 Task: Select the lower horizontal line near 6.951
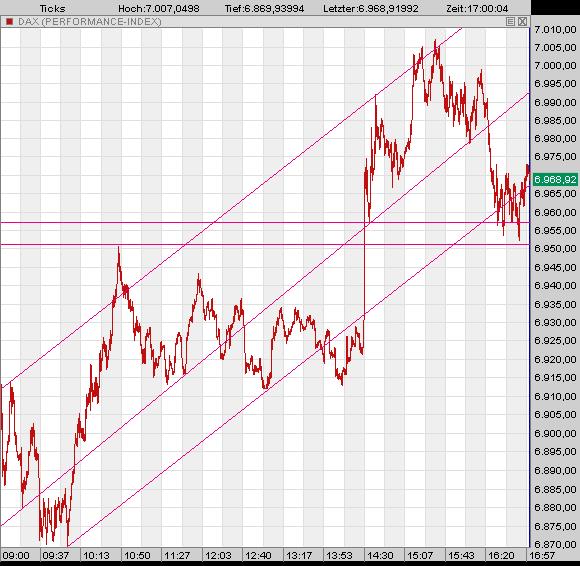[x=265, y=245]
